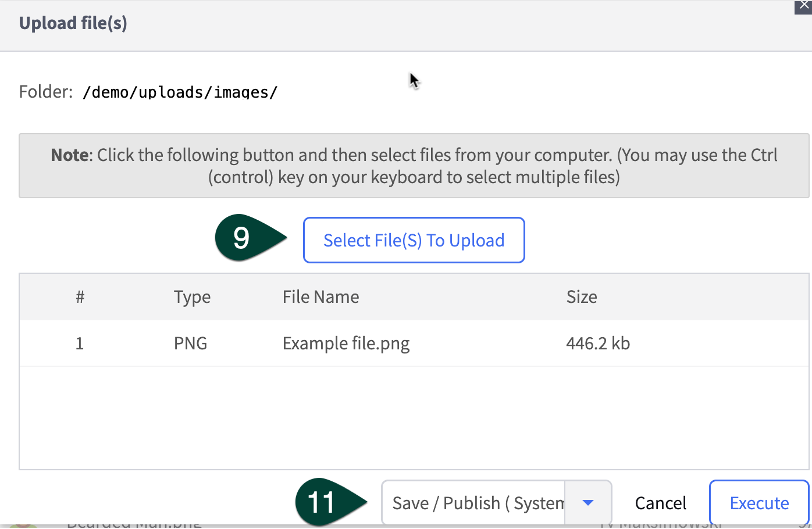Click the /demo/uploads/images/ folder path

180,92
